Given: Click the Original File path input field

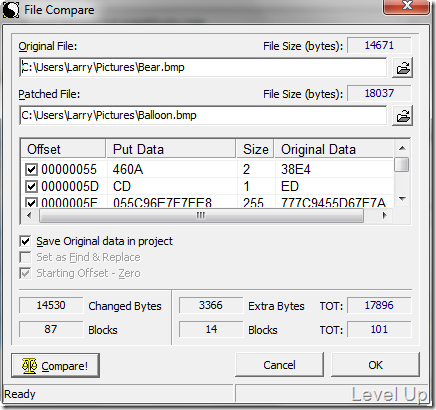Looking at the screenshot, I should [203, 68].
